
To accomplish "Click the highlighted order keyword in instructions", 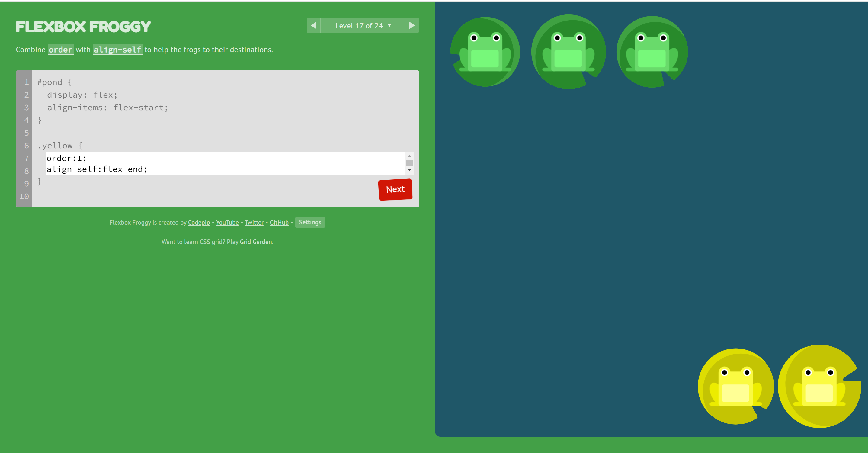I will [60, 50].
